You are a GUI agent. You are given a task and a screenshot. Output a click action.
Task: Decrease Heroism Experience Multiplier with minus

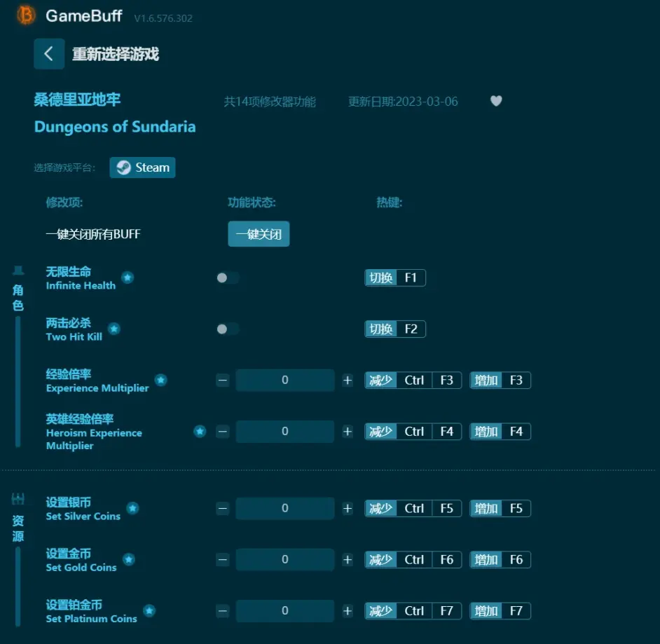223,432
